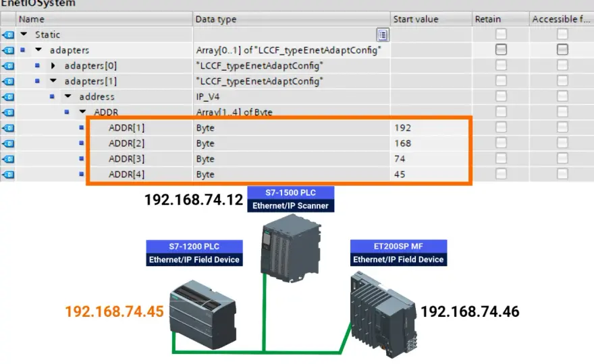Collapse the adapters array
594x364 pixels.
point(38,50)
